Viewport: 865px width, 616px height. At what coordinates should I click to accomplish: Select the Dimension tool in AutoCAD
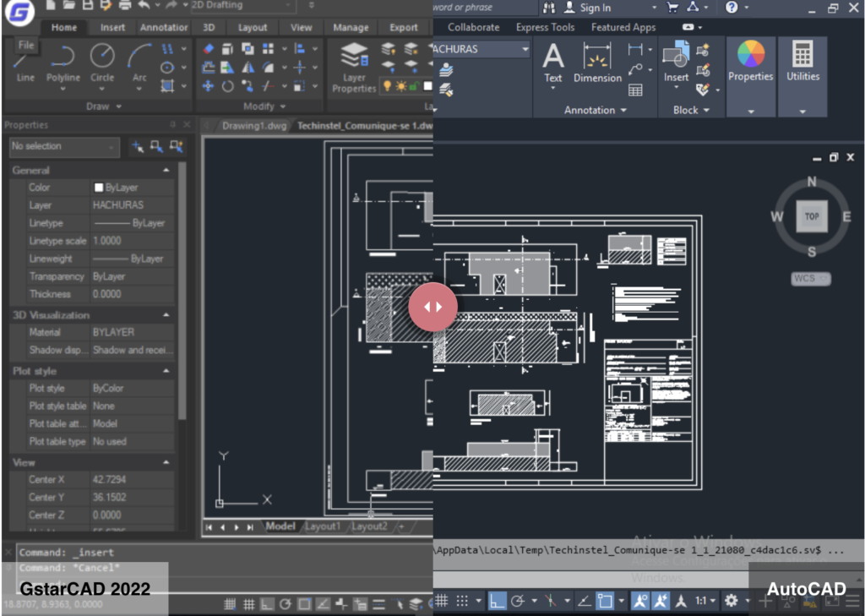click(x=597, y=63)
